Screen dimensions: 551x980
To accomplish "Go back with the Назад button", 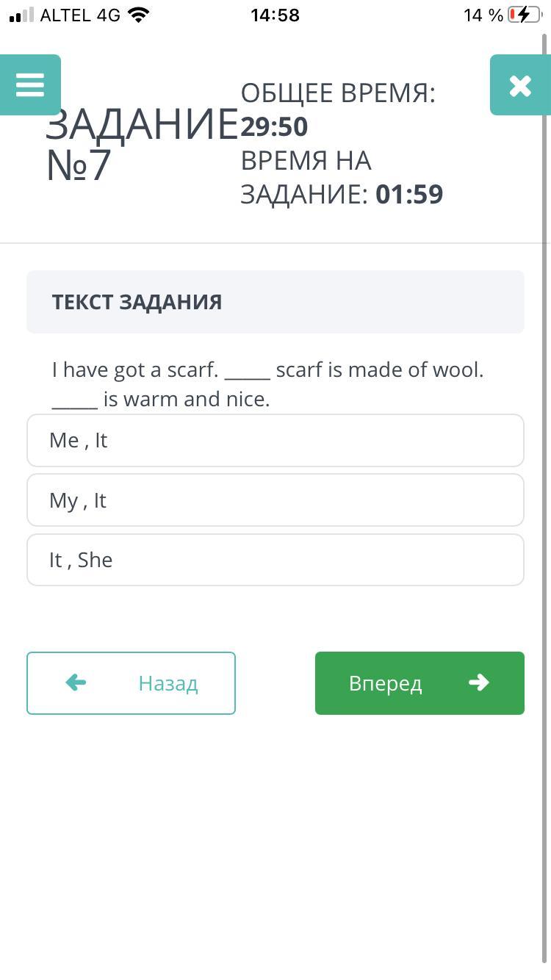I will pyautogui.click(x=131, y=683).
